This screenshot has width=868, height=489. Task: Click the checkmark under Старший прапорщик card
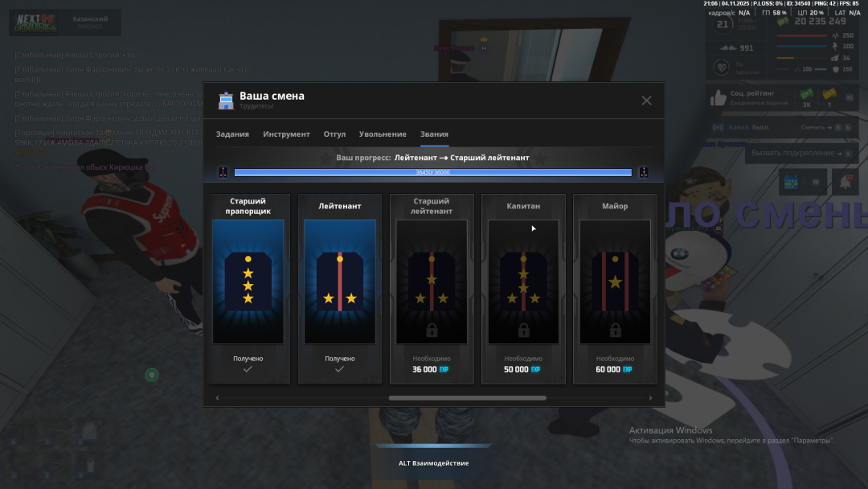(x=248, y=369)
